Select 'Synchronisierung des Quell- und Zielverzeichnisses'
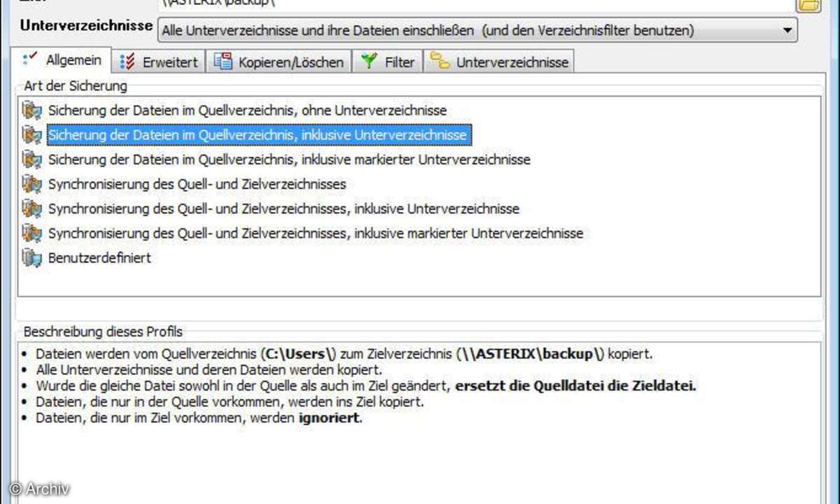The width and height of the screenshot is (840, 504). [197, 184]
